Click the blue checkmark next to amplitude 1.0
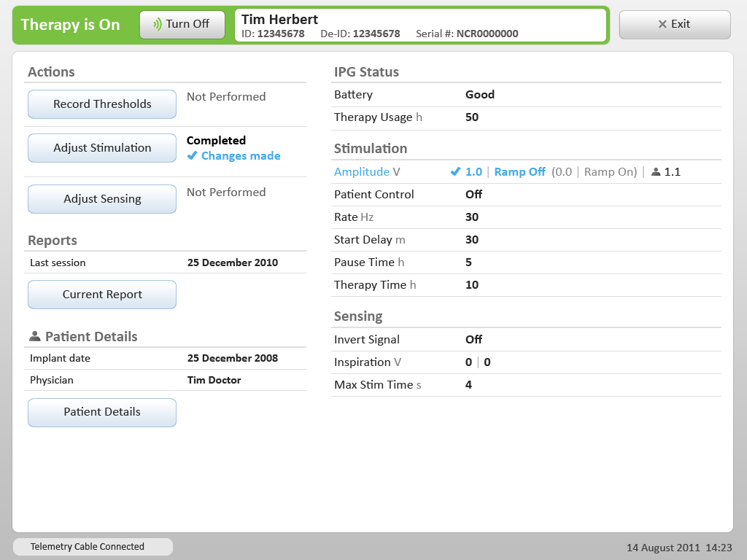The height and width of the screenshot is (560, 747). point(455,172)
